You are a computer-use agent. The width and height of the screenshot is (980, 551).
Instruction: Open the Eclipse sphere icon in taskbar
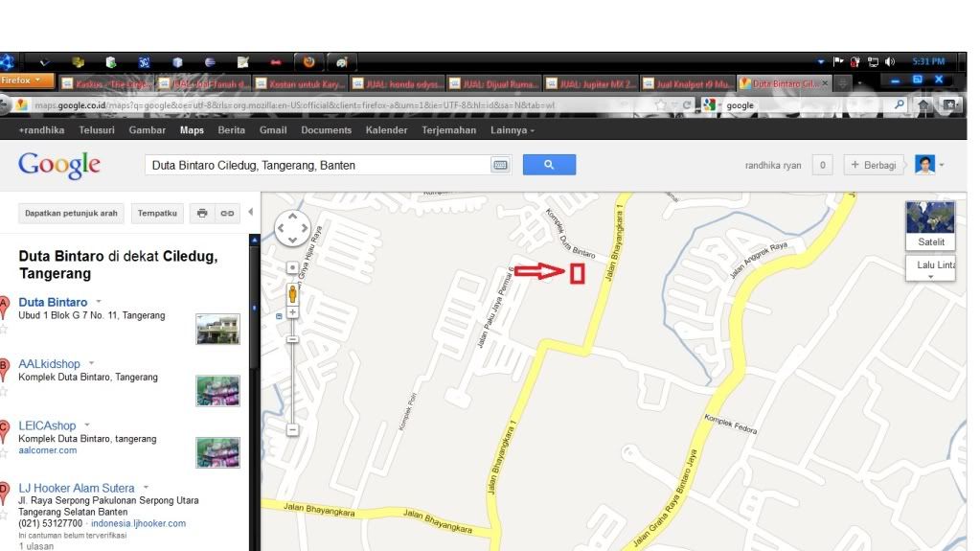click(x=210, y=62)
